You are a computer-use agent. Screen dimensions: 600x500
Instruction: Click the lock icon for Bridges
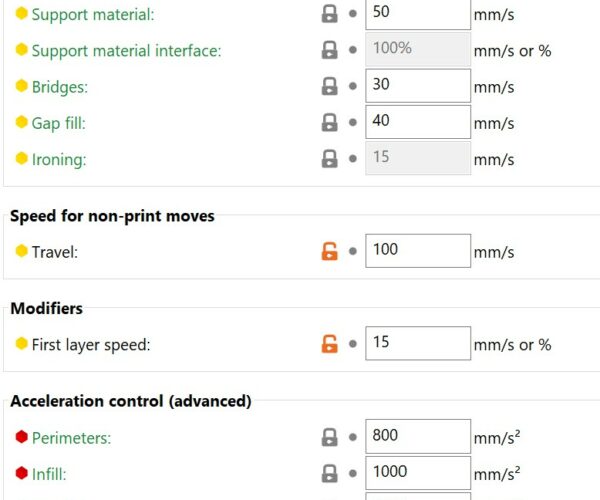pos(329,86)
